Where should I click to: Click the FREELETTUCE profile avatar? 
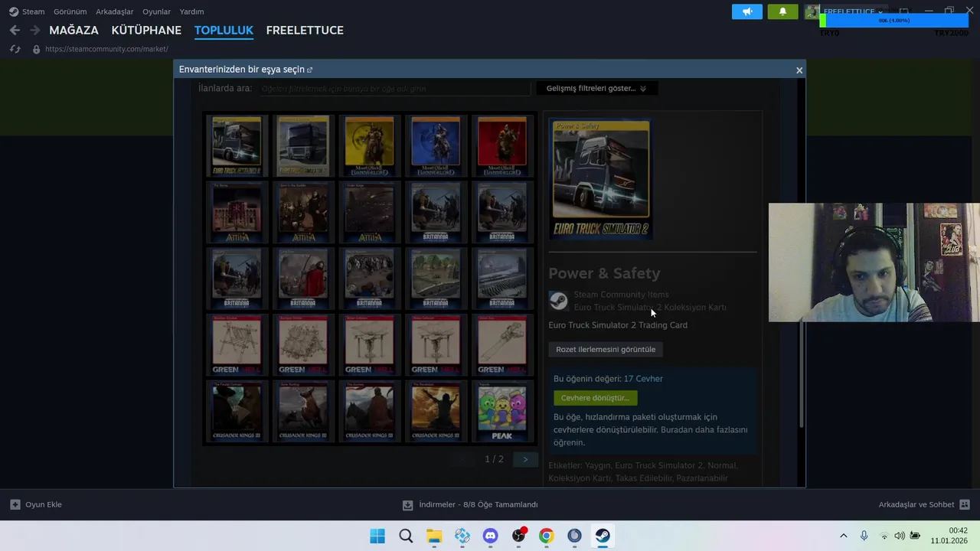(812, 11)
